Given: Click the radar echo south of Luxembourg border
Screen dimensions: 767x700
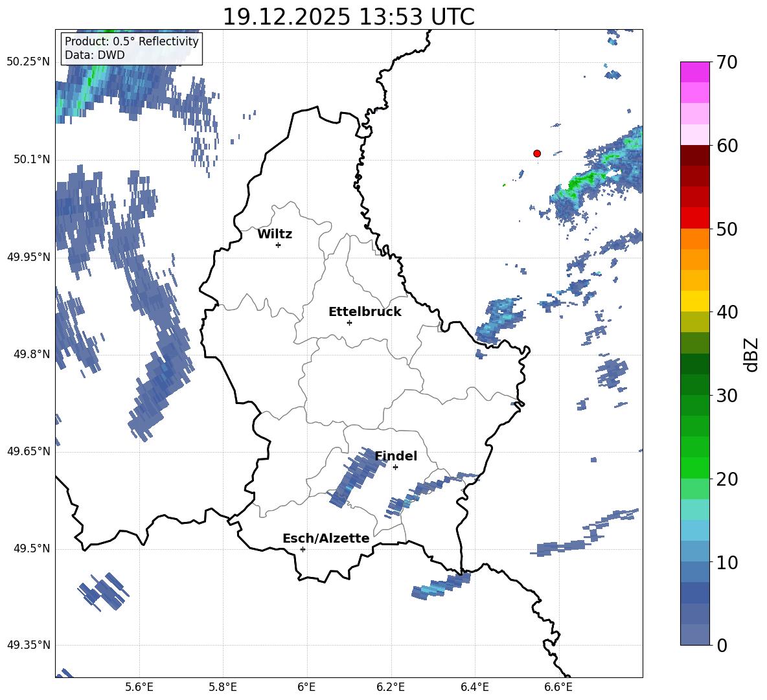Looking at the screenshot, I should click(x=441, y=585).
